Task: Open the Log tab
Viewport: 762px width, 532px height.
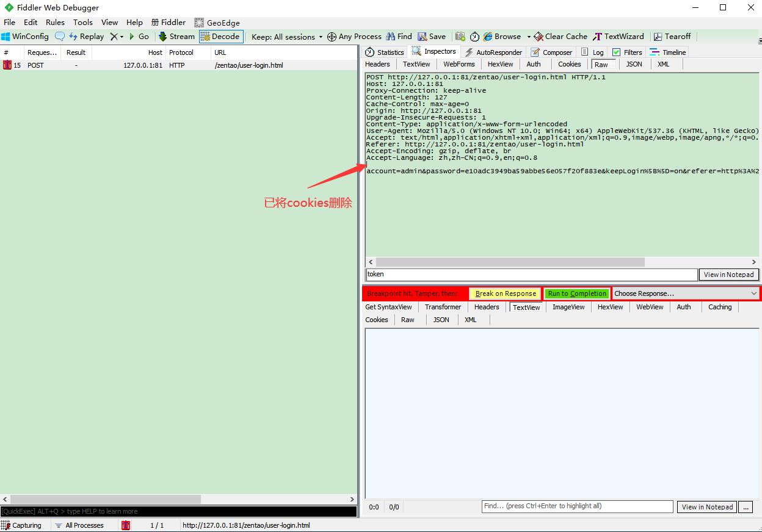Action: [x=592, y=52]
